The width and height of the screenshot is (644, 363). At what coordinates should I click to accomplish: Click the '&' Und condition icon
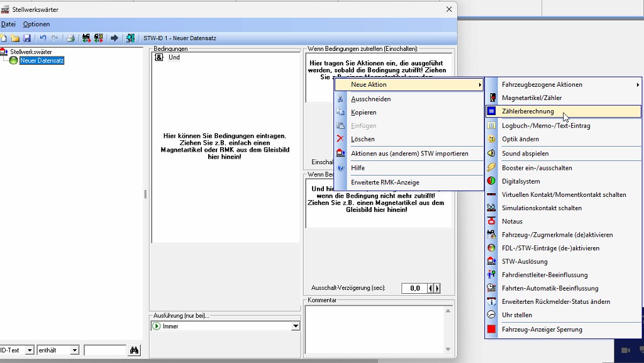(159, 57)
